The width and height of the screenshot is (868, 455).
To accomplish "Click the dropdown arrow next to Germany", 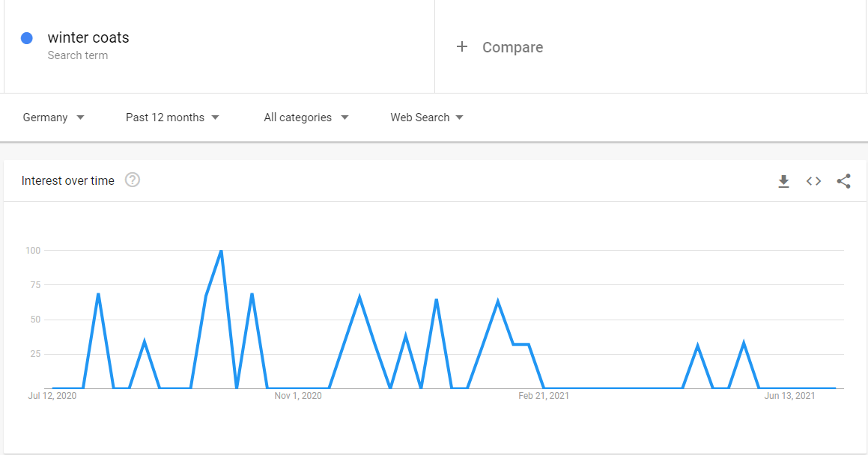I will click(x=80, y=117).
